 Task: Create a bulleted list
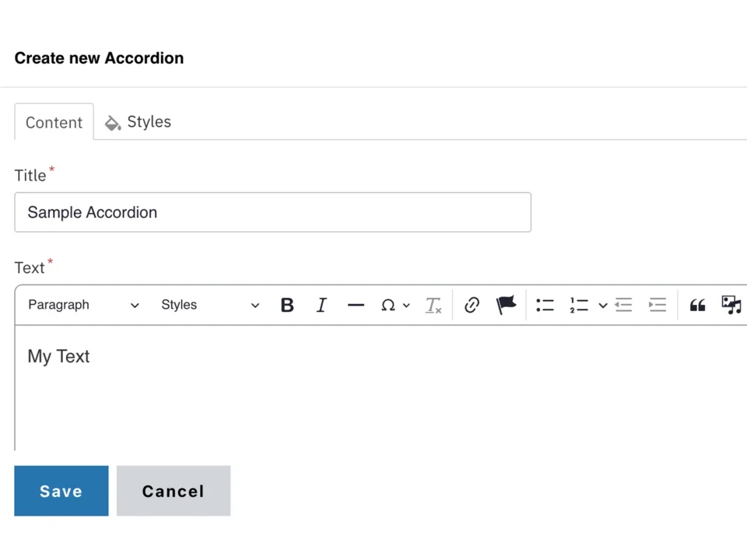pyautogui.click(x=545, y=305)
